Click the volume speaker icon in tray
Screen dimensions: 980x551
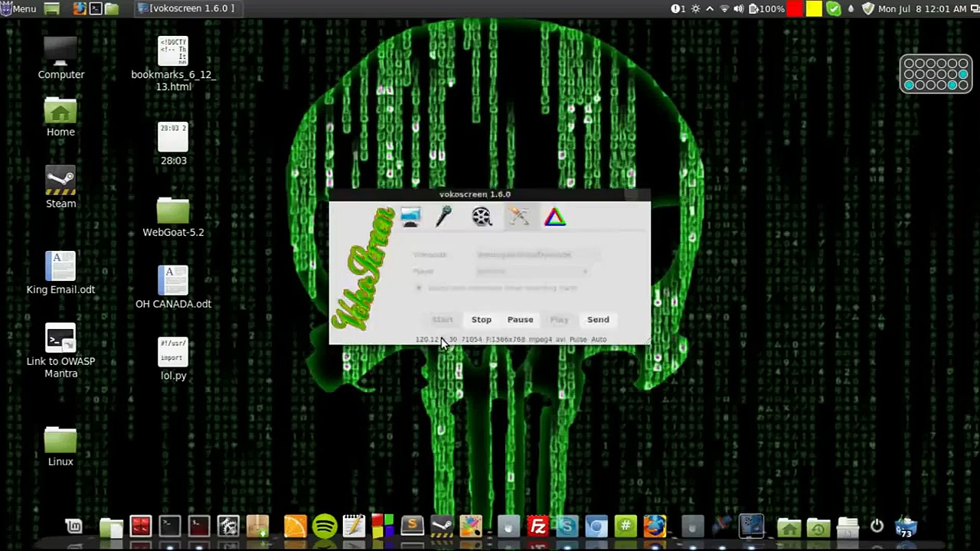pyautogui.click(x=738, y=9)
